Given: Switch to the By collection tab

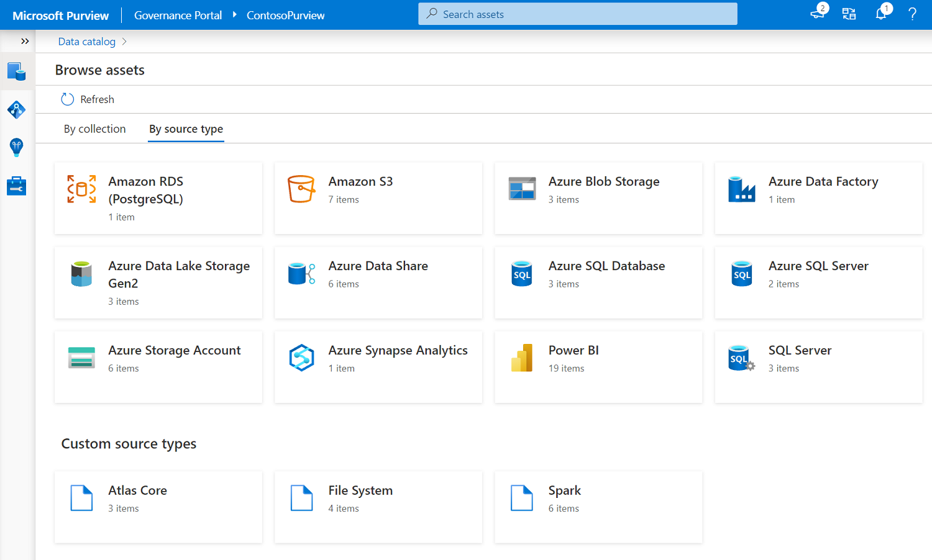Looking at the screenshot, I should click(94, 129).
